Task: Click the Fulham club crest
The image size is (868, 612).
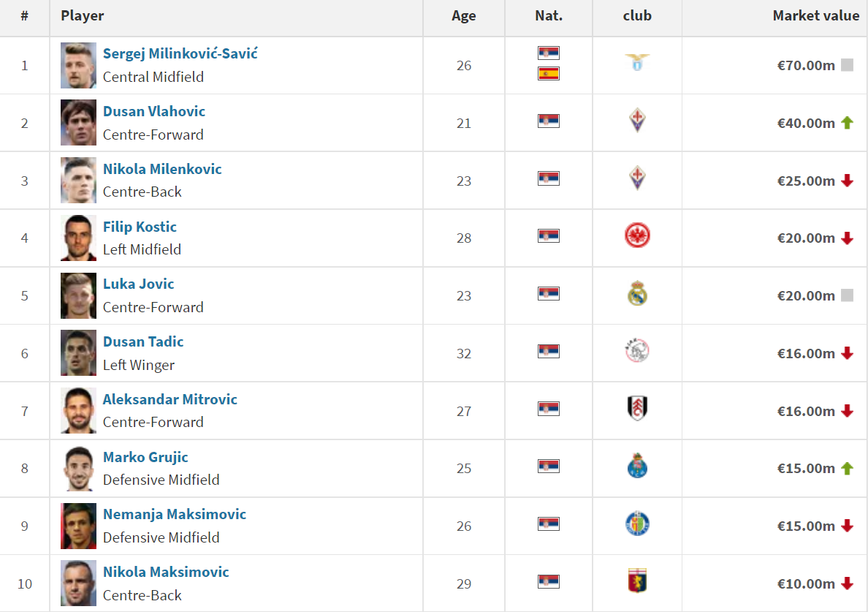Action: (637, 409)
